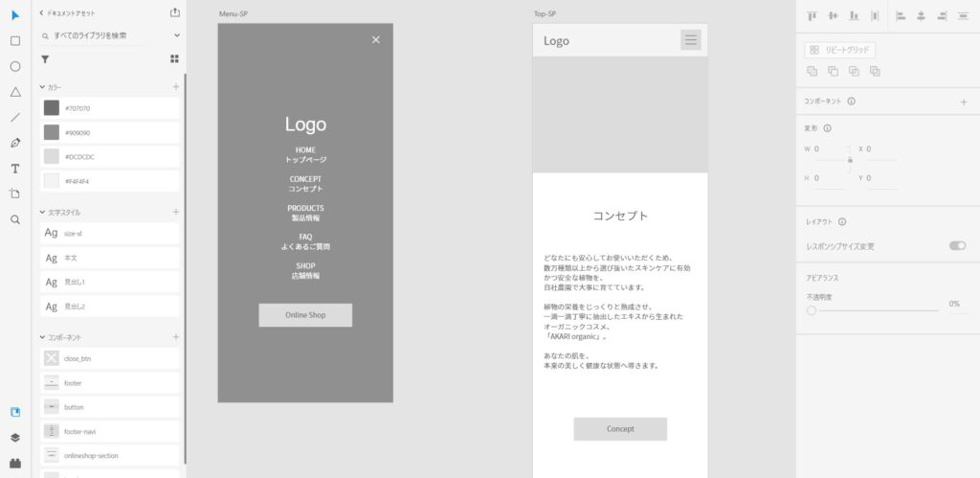Viewport: 980px width, 478px height.
Task: Go back via ドキュメントアセット chevron
Action: pos(42,12)
